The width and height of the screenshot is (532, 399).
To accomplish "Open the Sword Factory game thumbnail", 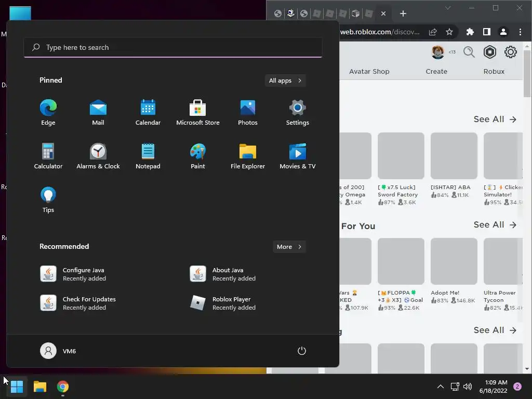I will [401, 156].
